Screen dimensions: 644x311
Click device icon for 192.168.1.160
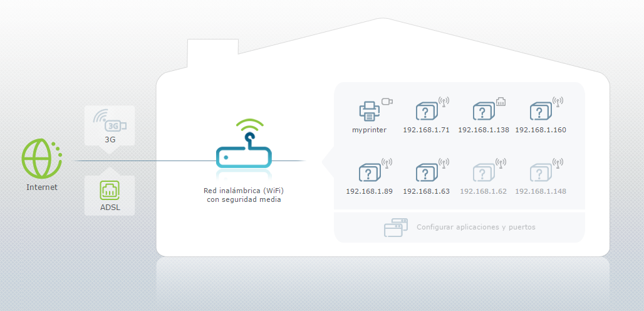pos(540,112)
